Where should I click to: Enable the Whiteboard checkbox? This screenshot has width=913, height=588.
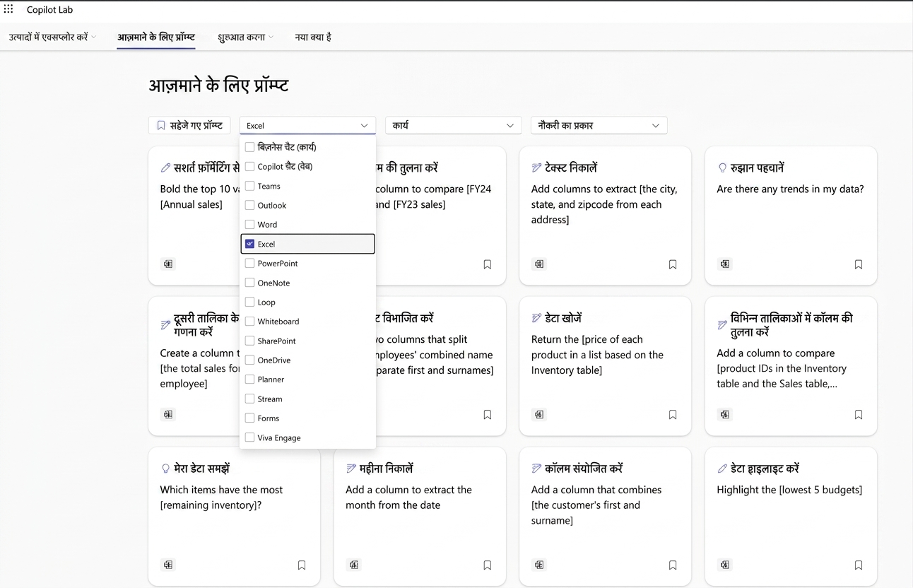pos(249,321)
